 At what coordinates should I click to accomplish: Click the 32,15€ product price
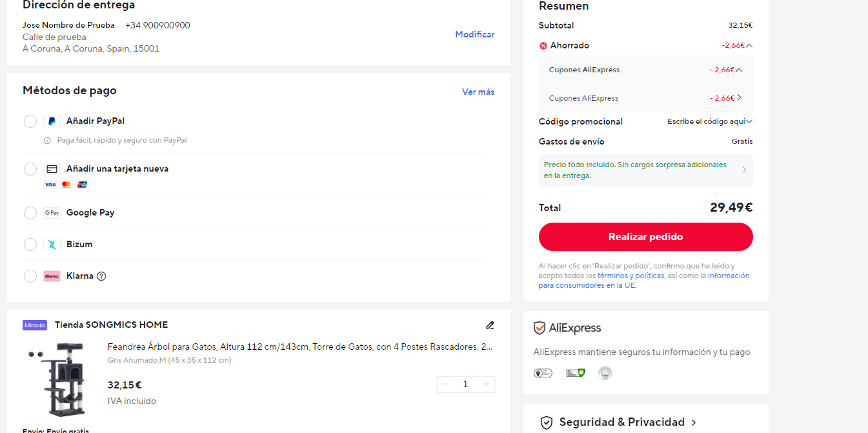pos(125,385)
